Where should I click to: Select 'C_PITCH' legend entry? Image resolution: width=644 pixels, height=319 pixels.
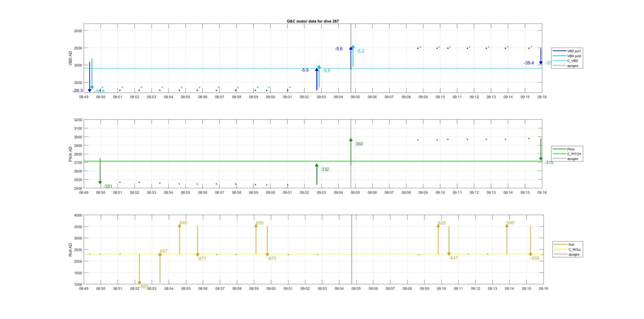pyautogui.click(x=567, y=154)
